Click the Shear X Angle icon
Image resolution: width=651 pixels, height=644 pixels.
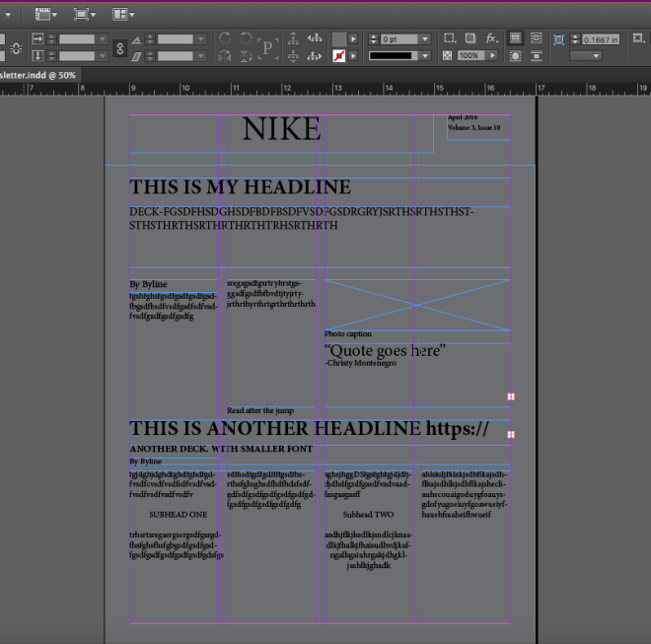136,56
